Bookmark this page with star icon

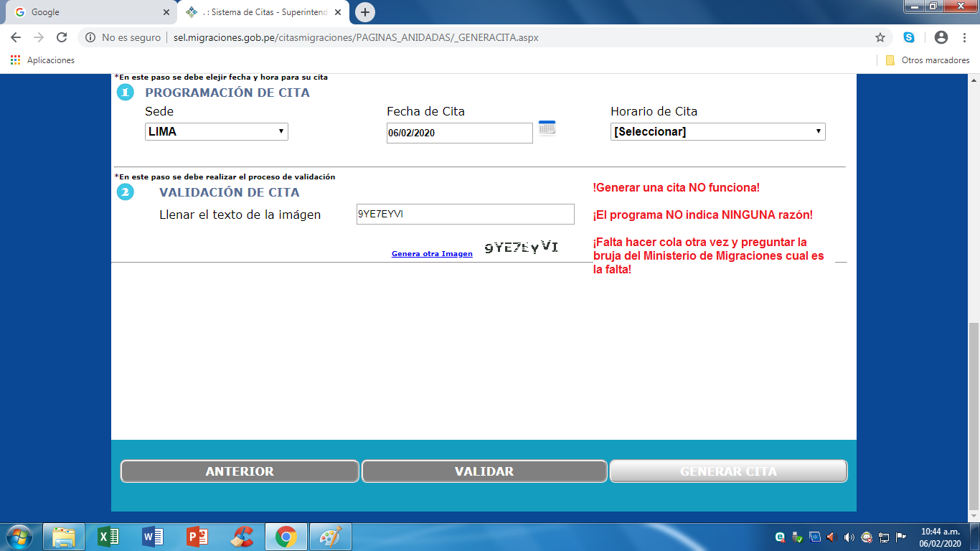(880, 37)
